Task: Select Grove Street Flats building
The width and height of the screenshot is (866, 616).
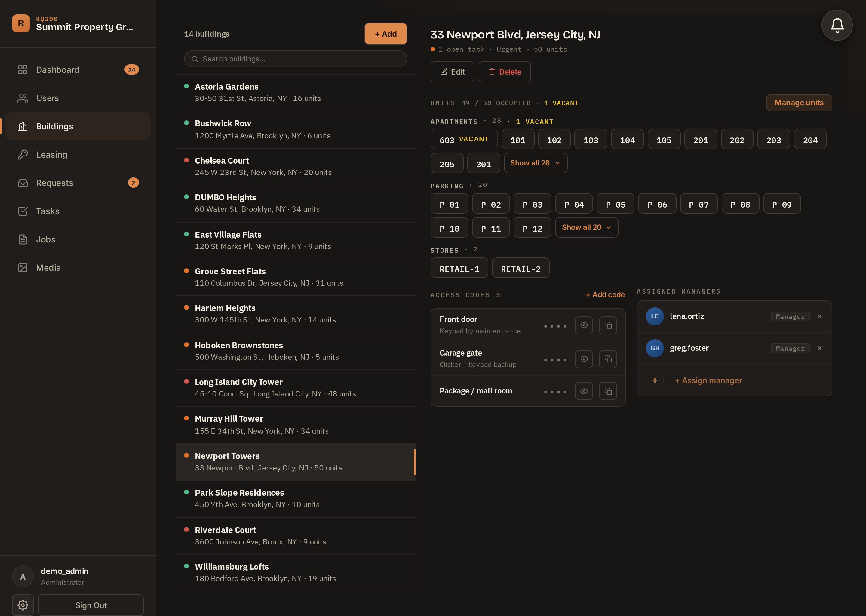Action: pyautogui.click(x=296, y=277)
